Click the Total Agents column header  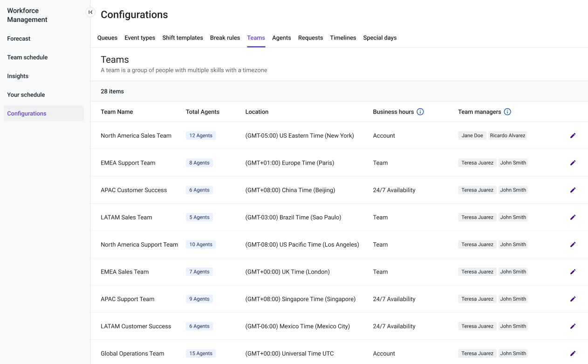click(203, 112)
